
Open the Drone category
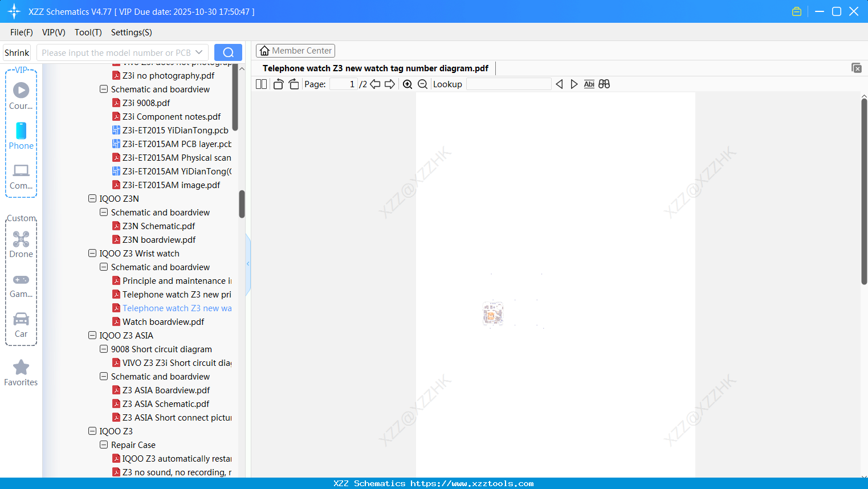[21, 244]
